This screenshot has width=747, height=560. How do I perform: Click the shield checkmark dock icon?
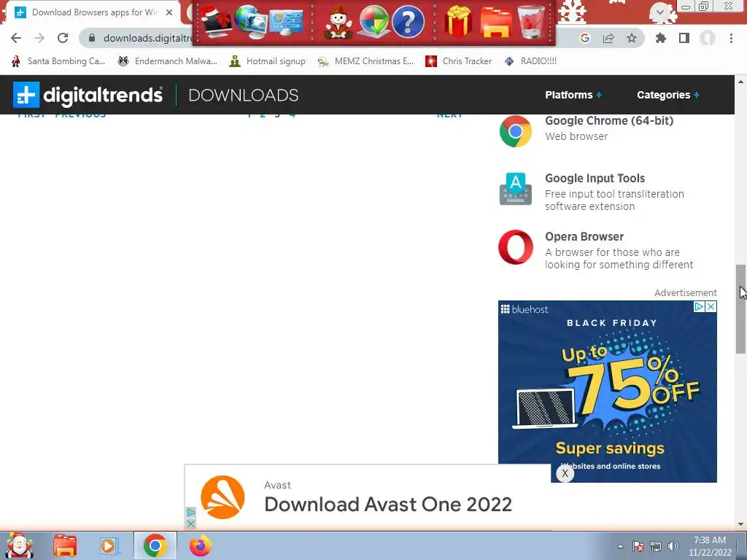(x=374, y=22)
